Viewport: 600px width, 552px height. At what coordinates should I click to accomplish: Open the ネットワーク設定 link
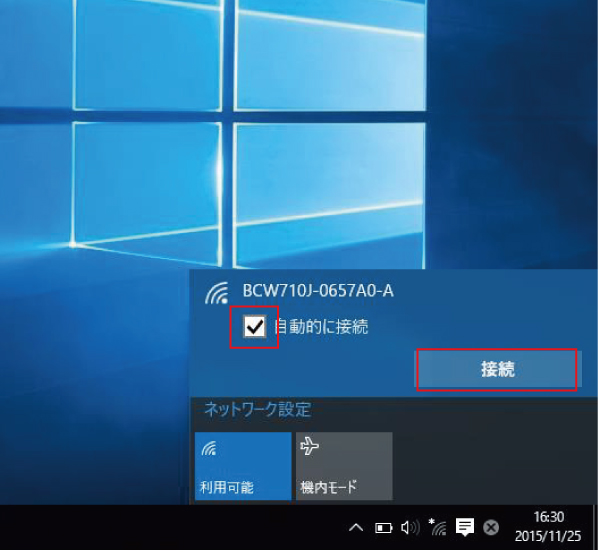click(258, 410)
